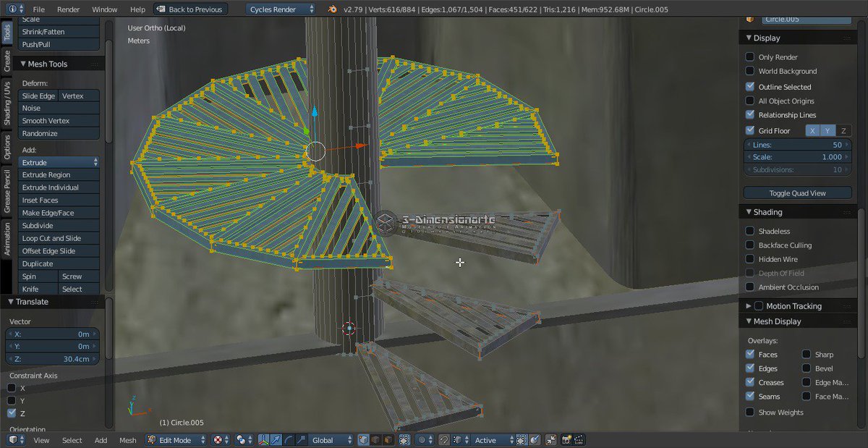This screenshot has width=868, height=448.
Task: Toggle snap project onto surface
Action: (534, 440)
